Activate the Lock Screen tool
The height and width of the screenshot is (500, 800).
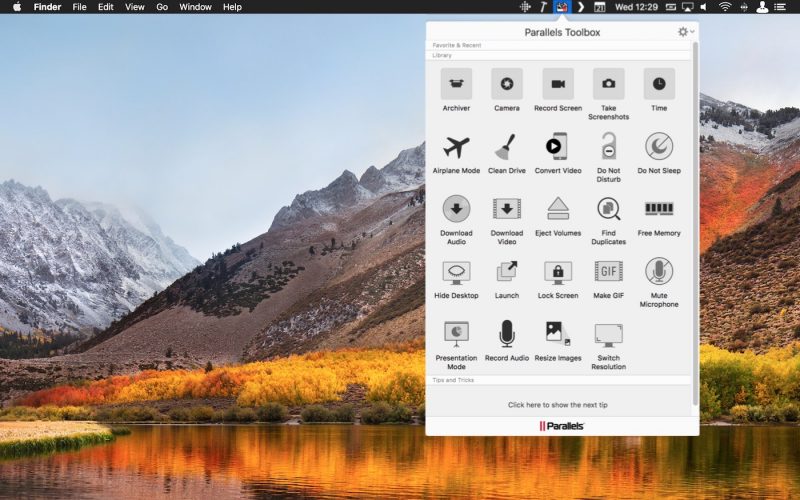[x=558, y=278]
